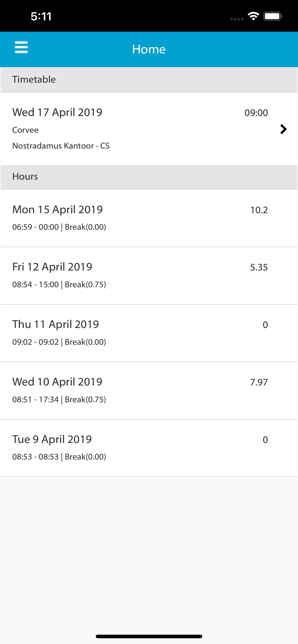The image size is (298, 644).
Task: Select the Timetable section header
Action: pyautogui.click(x=149, y=80)
